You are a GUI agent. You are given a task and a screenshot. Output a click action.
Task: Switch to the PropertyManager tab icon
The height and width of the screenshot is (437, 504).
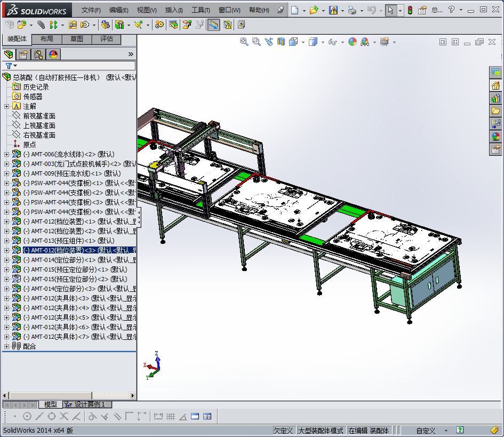[23, 54]
